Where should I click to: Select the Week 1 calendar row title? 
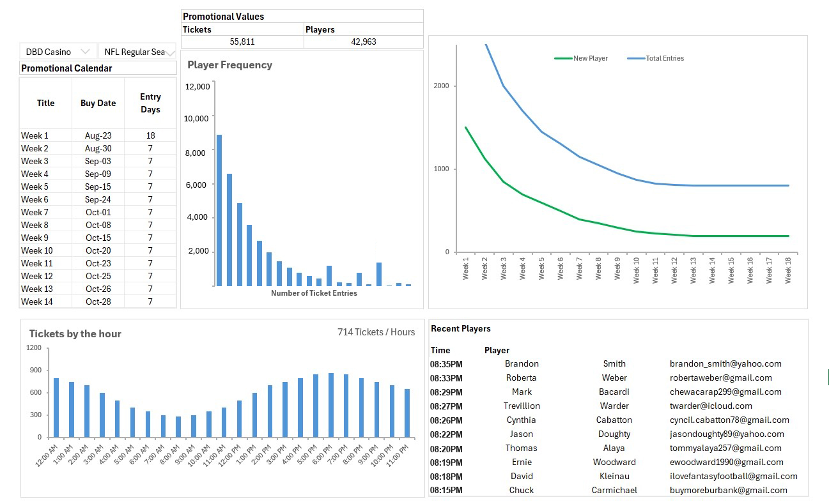(x=35, y=135)
